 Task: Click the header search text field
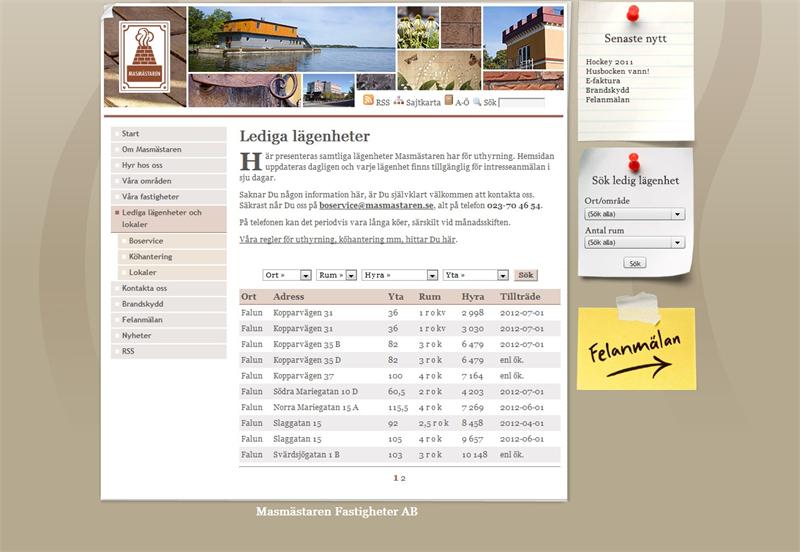(x=522, y=102)
